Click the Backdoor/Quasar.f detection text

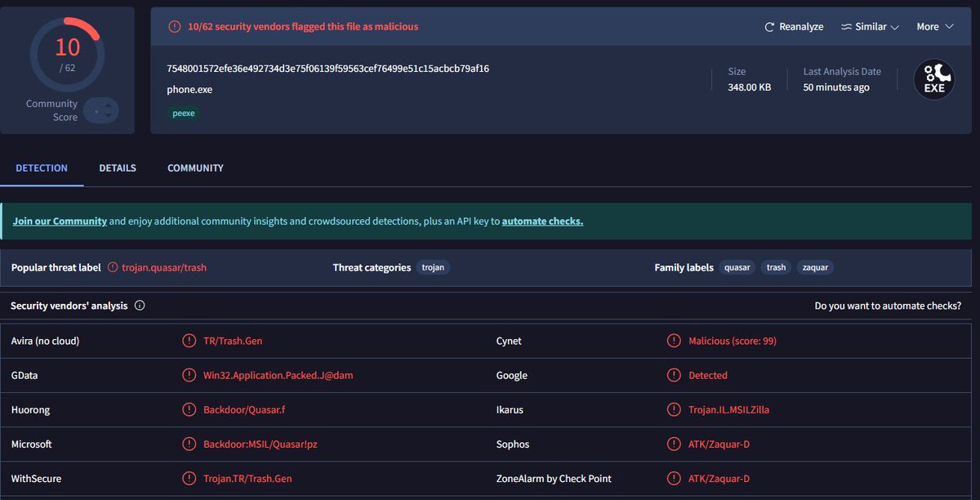point(244,409)
